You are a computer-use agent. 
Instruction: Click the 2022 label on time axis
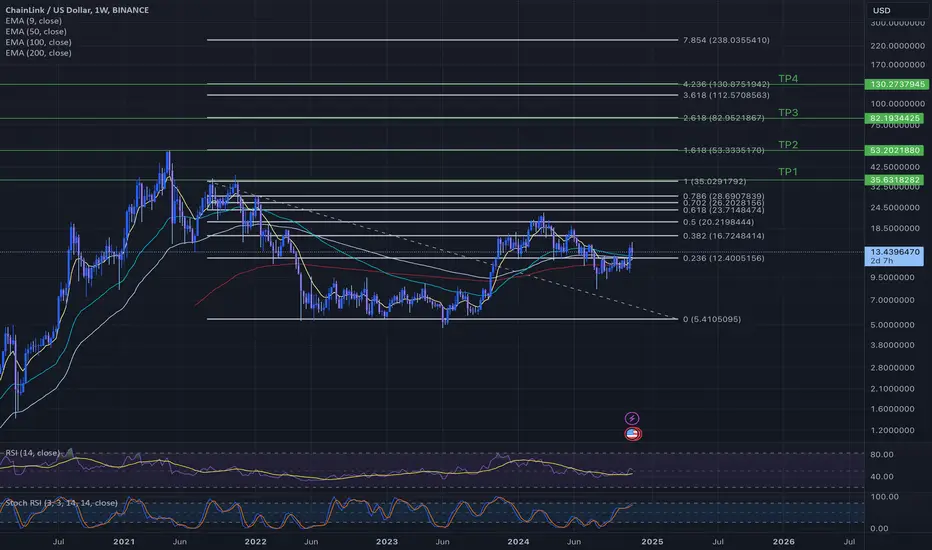tap(255, 542)
